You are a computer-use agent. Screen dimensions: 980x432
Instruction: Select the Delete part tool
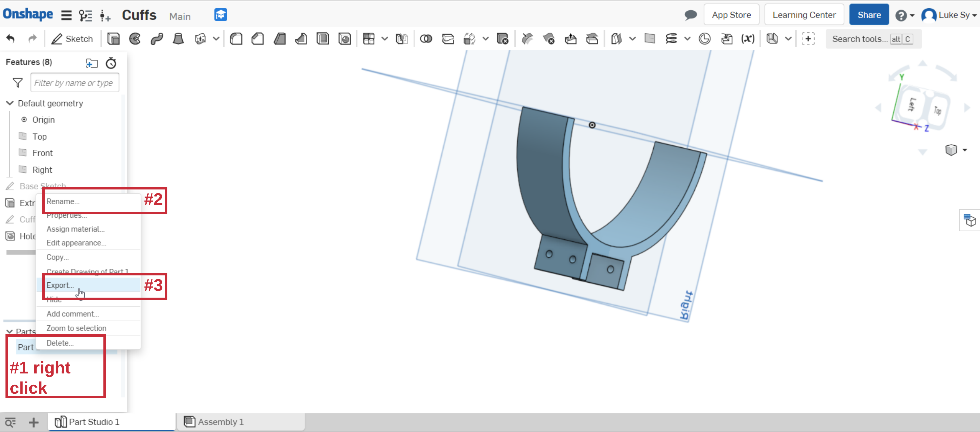click(x=502, y=39)
